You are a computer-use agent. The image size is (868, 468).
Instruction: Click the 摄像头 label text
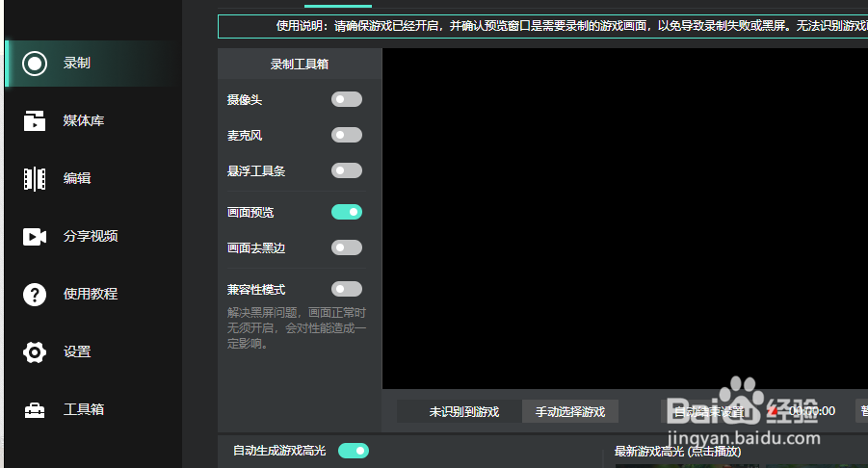(244, 100)
